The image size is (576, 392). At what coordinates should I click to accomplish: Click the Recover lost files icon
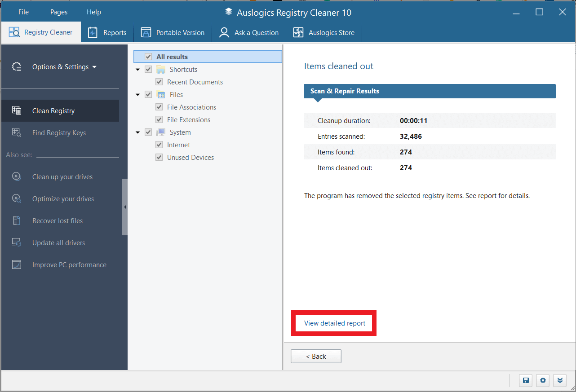(x=17, y=220)
